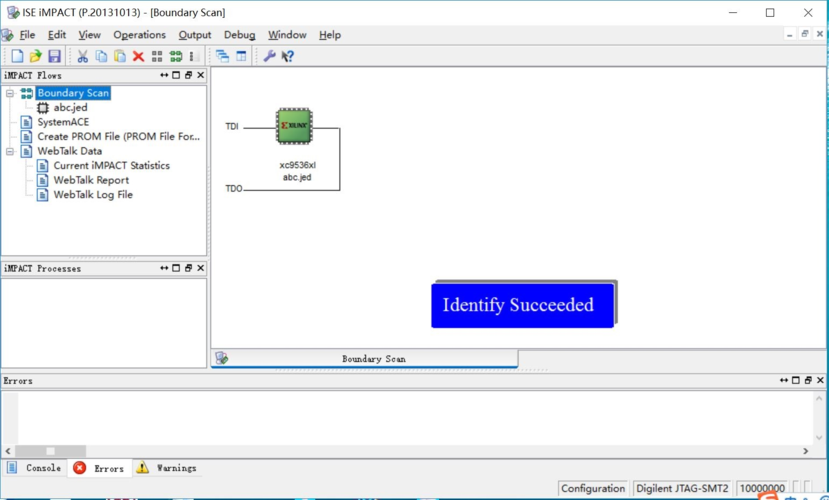Cut selection with the scissors icon
The height and width of the screenshot is (500, 829).
[x=82, y=56]
